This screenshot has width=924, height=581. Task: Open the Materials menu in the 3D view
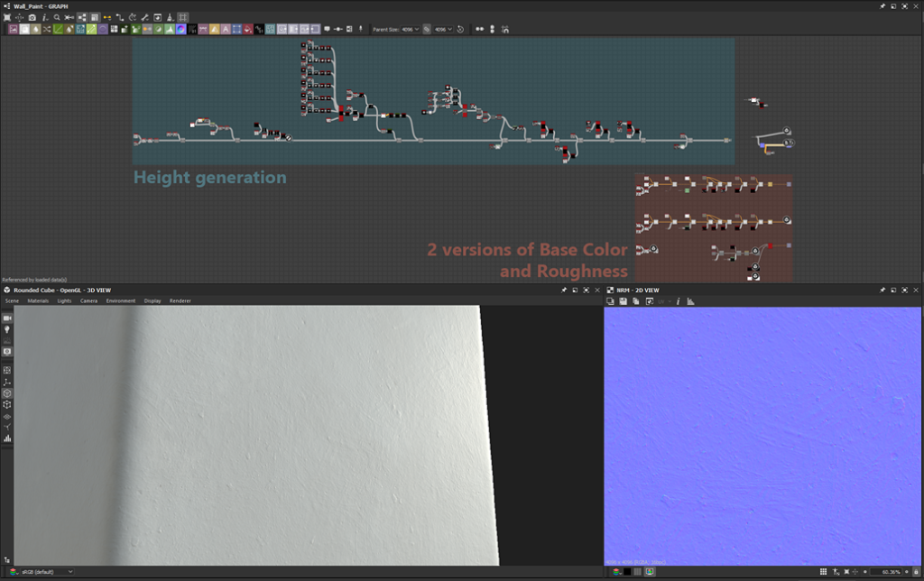tap(40, 300)
